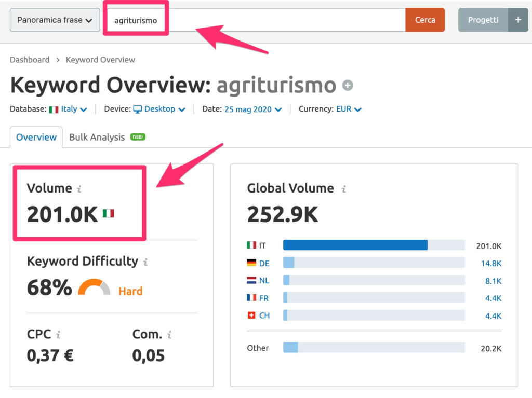Click the French flag in Global Volume list

click(x=251, y=297)
